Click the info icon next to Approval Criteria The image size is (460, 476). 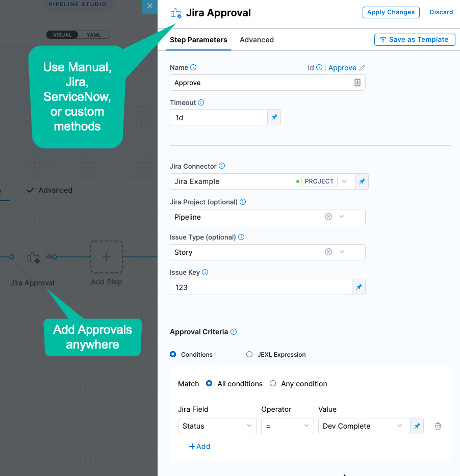click(x=234, y=332)
